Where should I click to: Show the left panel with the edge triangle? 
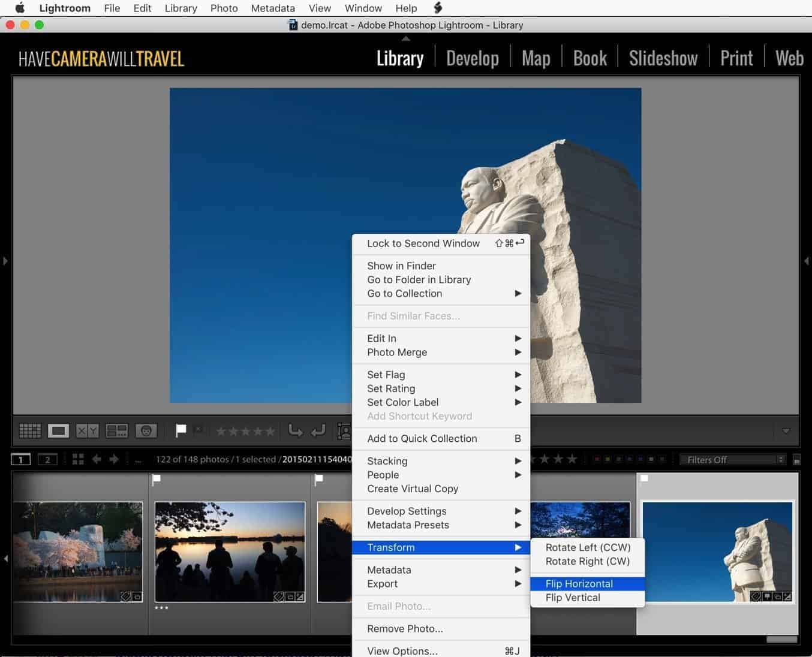click(5, 261)
